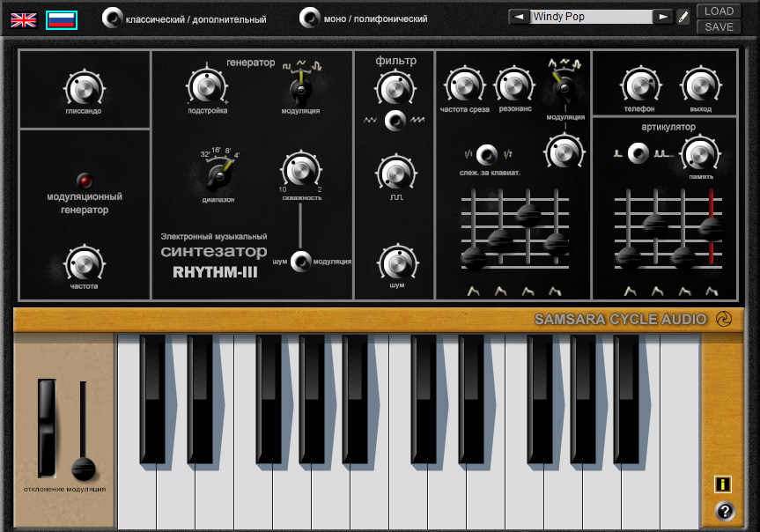This screenshot has height=532, width=760.
Task: Click the скважность pulse width knob
Action: 300,170
